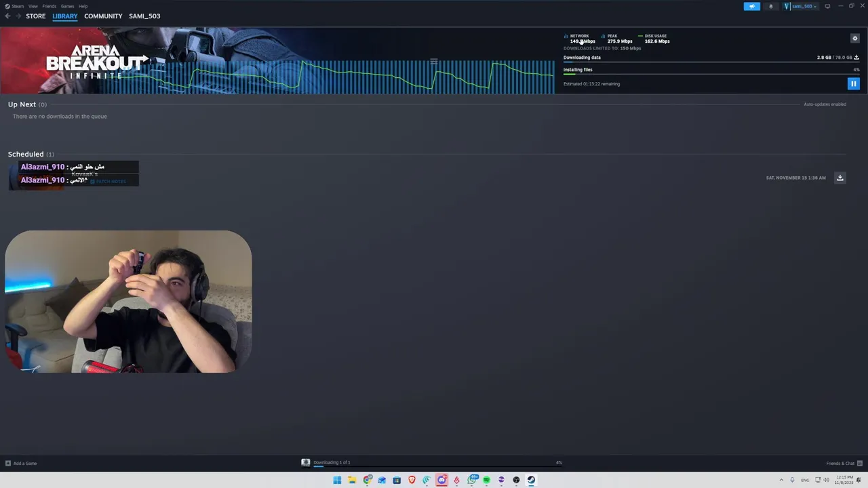Image resolution: width=868 pixels, height=488 pixels.
Task: Open the Help menu
Action: pos(83,6)
